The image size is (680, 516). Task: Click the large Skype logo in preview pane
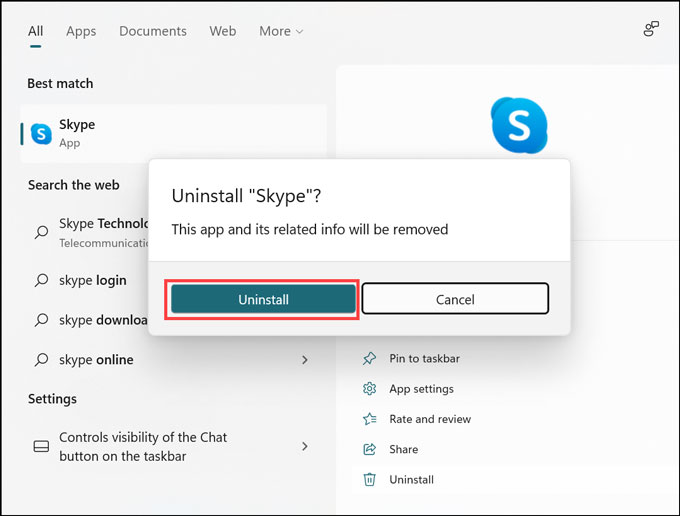[519, 125]
